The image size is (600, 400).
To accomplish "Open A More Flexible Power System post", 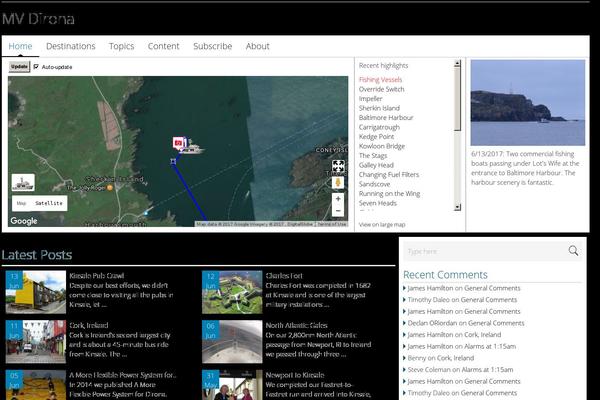I will [123, 375].
